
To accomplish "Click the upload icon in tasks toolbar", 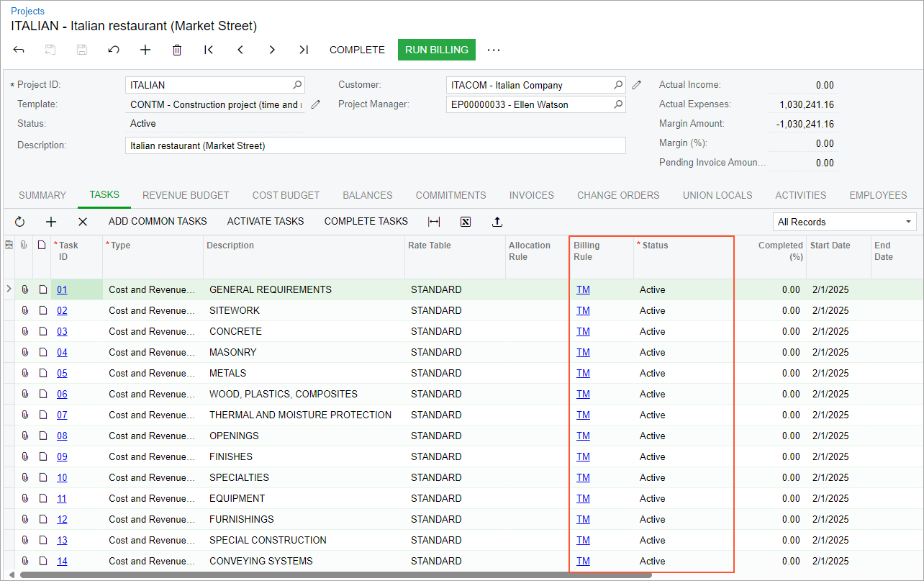I will pyautogui.click(x=497, y=222).
